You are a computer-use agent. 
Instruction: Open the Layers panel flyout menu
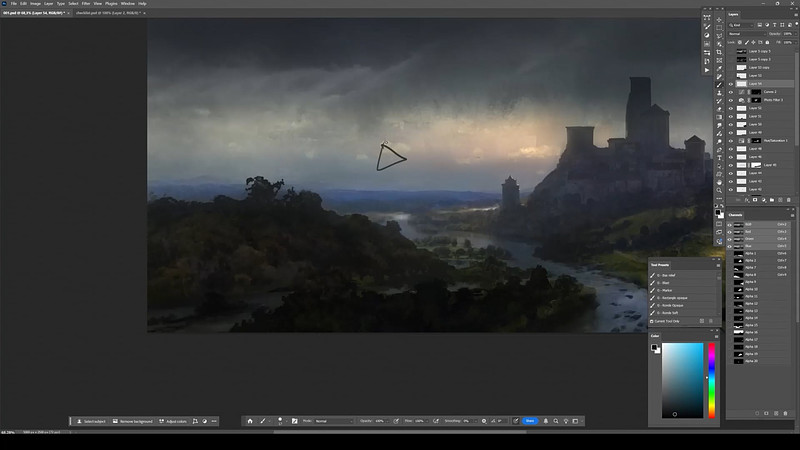(x=796, y=15)
